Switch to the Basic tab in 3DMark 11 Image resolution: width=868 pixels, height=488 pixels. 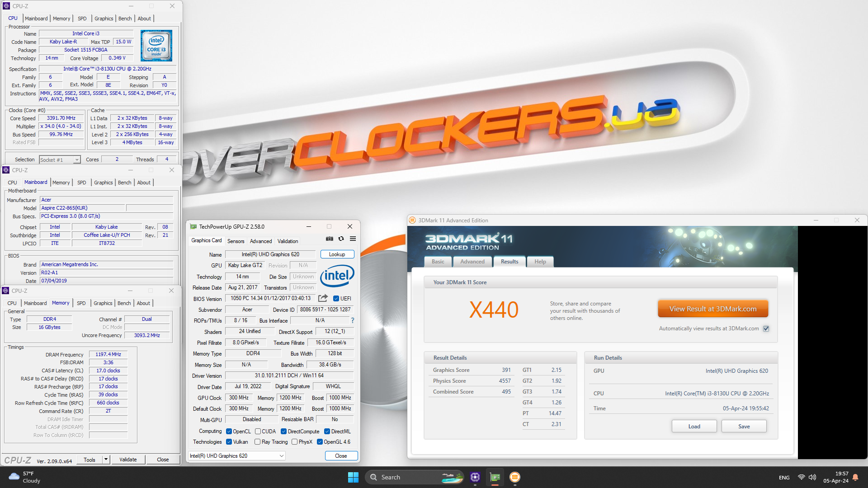click(x=438, y=262)
